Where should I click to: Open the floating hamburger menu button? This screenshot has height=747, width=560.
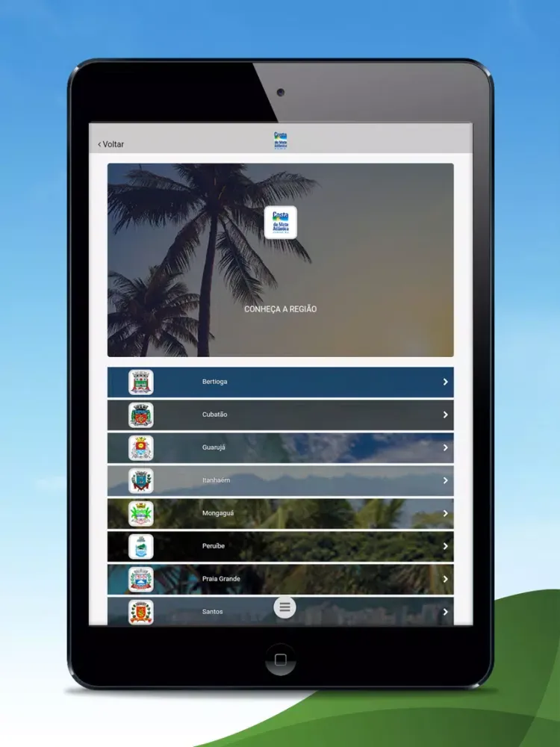[284, 607]
